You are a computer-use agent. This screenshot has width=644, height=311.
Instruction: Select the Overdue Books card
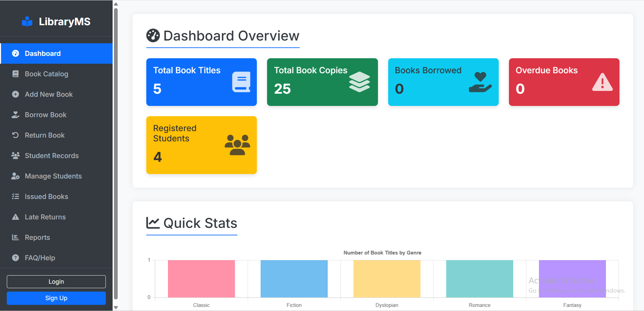pos(564,82)
